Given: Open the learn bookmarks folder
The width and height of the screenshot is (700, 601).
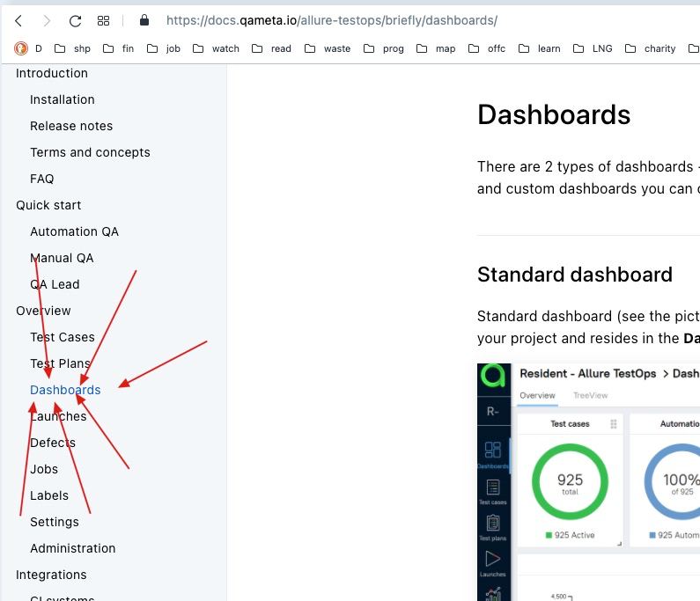Looking at the screenshot, I should coord(539,48).
